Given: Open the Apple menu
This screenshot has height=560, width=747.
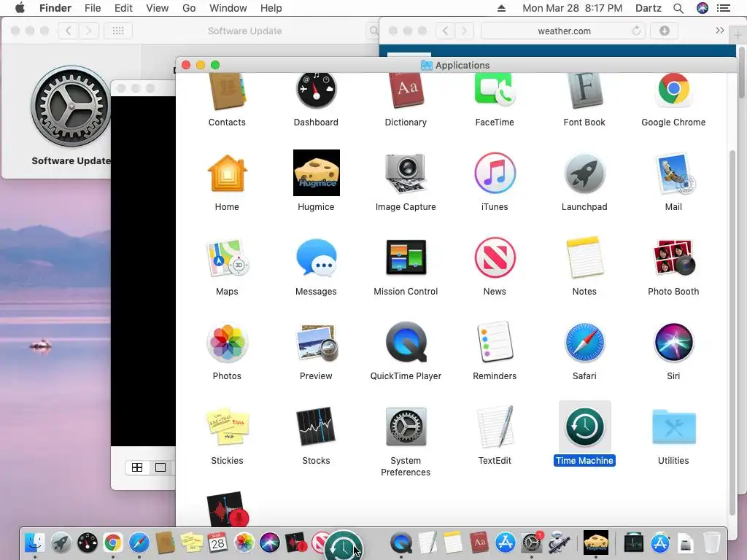Looking at the screenshot, I should pyautogui.click(x=20, y=8).
